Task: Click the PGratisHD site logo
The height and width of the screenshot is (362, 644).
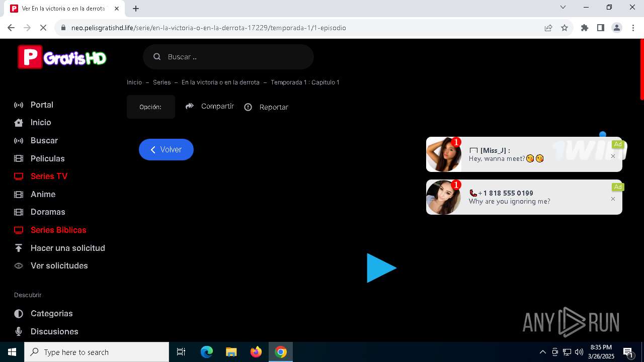Action: tap(62, 57)
